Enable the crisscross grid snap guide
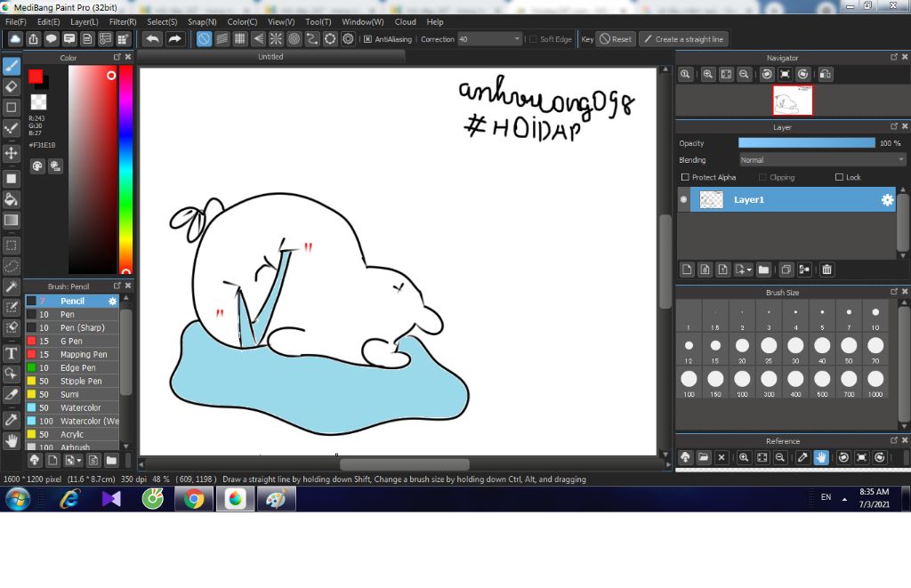Viewport: 911px width, 588px height. click(240, 39)
